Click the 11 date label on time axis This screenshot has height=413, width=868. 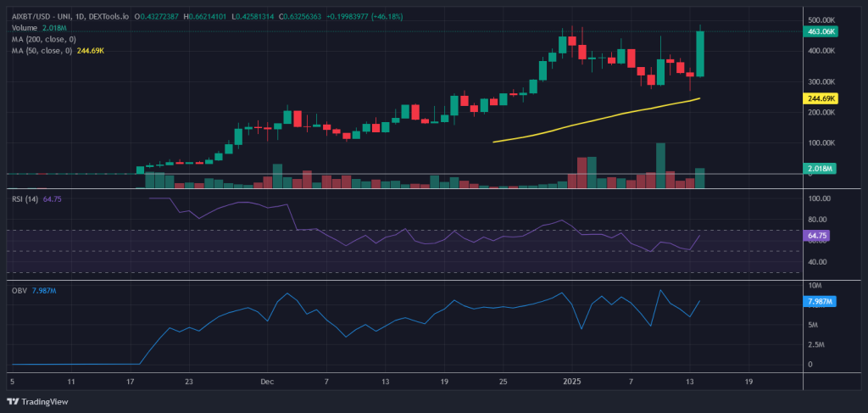(x=70, y=382)
